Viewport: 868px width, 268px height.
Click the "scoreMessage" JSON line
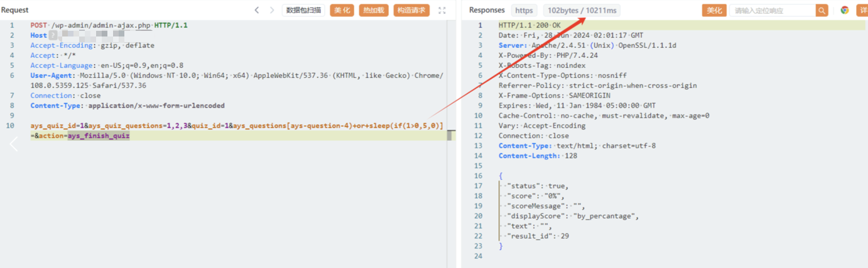pyautogui.click(x=546, y=206)
